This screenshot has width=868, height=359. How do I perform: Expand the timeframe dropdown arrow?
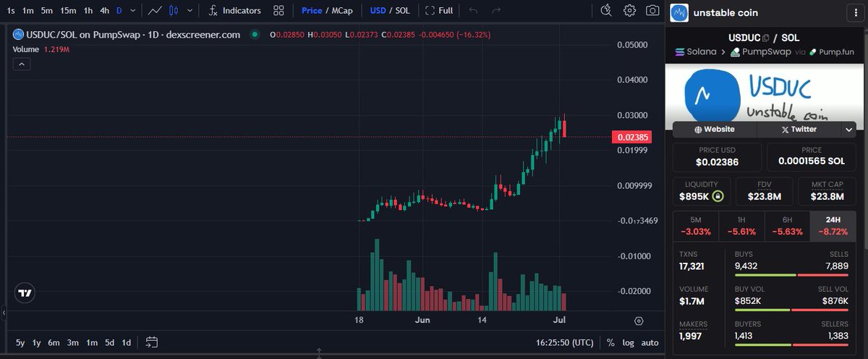point(135,11)
